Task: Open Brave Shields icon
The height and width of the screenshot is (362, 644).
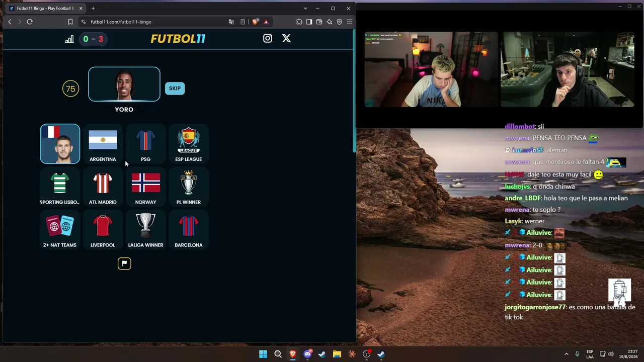Action: (x=255, y=22)
